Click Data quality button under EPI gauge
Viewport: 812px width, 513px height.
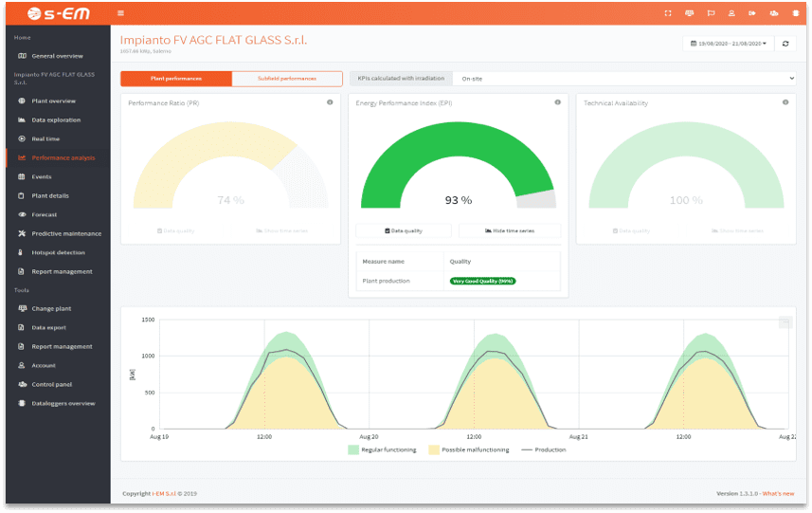404,230
